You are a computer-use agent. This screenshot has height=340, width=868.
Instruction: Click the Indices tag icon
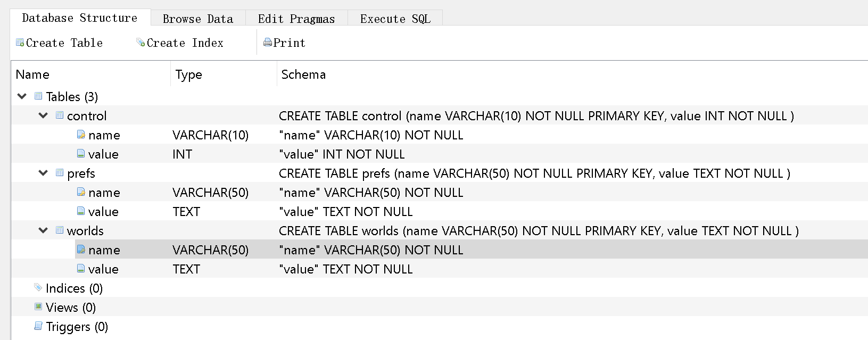click(38, 287)
